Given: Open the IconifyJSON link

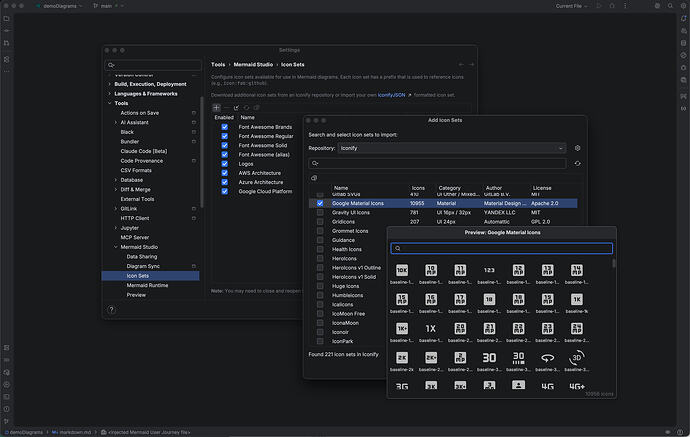Looking at the screenshot, I should (391, 95).
